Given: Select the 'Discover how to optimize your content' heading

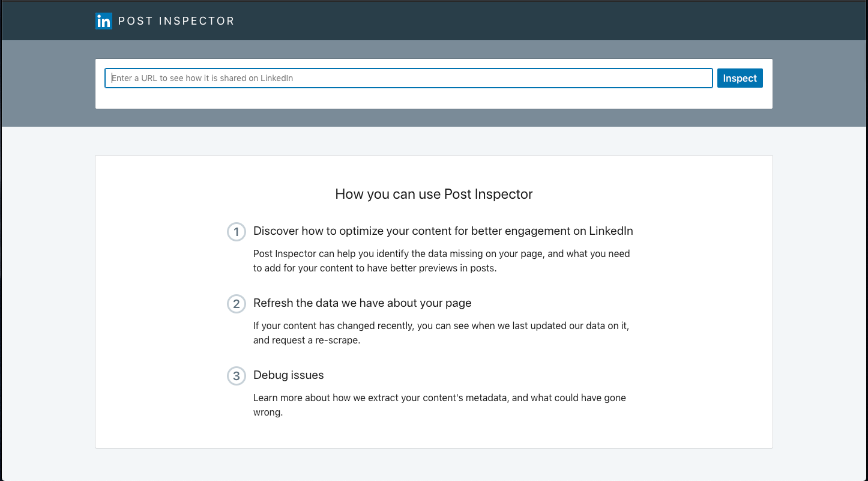Looking at the screenshot, I should (x=443, y=231).
